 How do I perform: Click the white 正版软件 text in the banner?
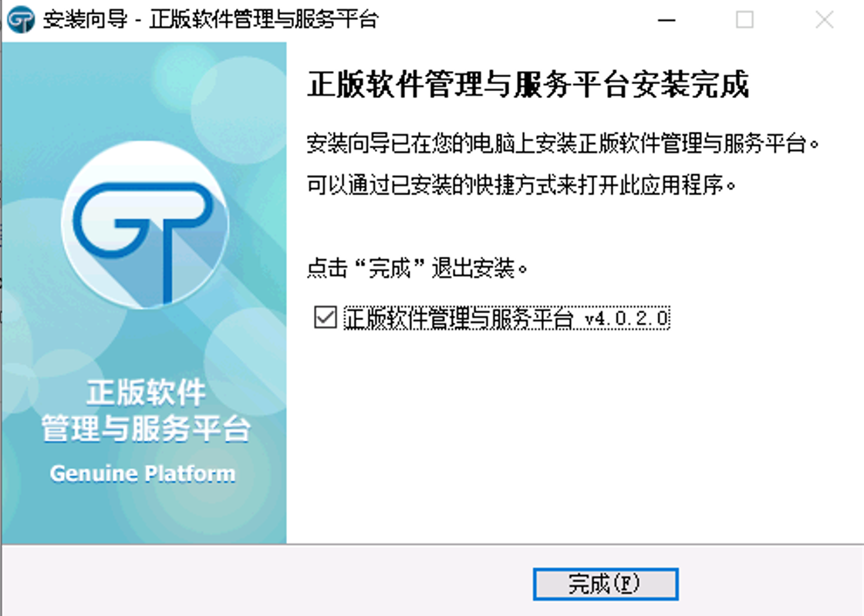tap(145, 393)
